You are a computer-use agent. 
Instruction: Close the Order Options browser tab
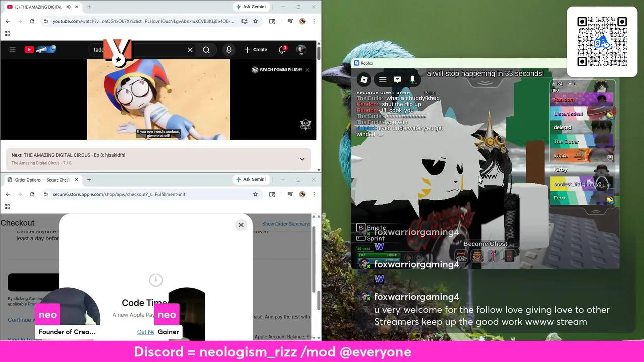tap(76, 179)
